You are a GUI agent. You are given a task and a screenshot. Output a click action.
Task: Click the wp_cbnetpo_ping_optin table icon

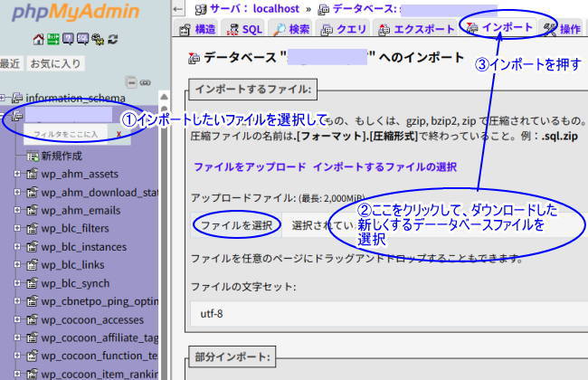pyautogui.click(x=33, y=301)
